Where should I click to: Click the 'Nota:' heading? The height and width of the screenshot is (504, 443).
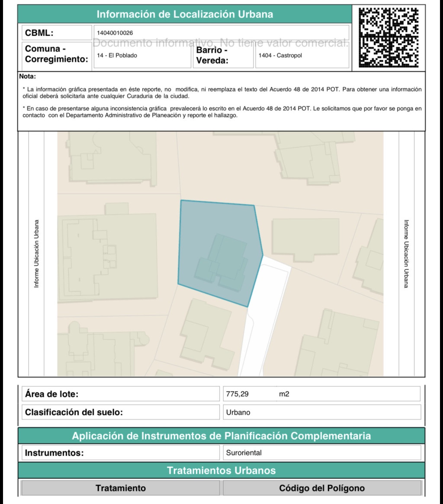[28, 77]
